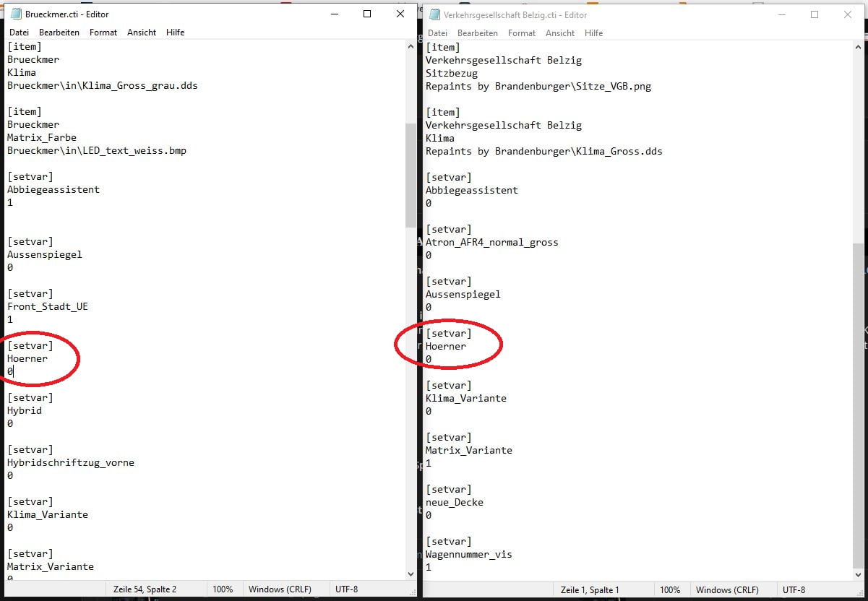Close the Verkehrsgesellschaft Belzig.cti editor window
868x601 pixels.
(x=848, y=14)
